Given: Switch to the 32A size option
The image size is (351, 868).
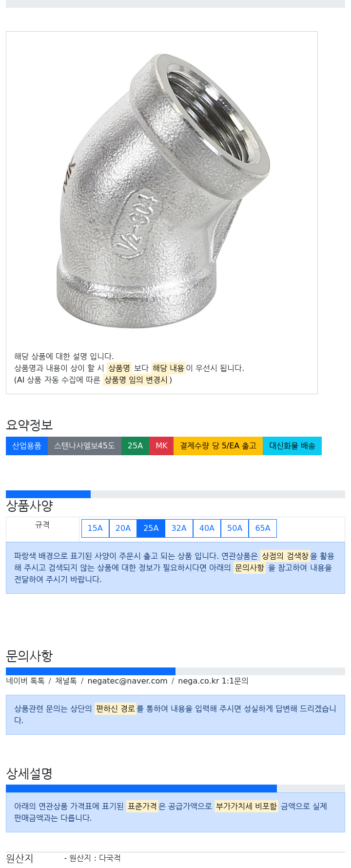Looking at the screenshot, I should click(x=179, y=528).
